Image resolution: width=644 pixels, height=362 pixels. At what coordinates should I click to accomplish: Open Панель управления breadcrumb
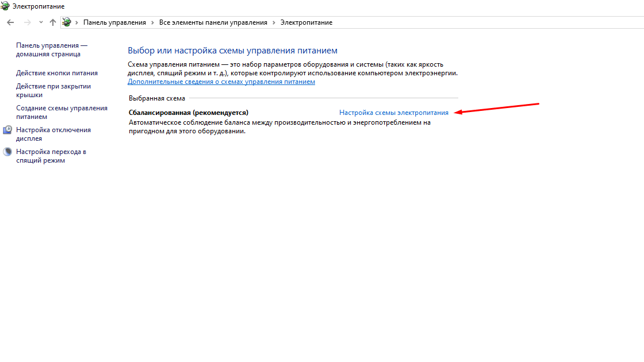[114, 22]
